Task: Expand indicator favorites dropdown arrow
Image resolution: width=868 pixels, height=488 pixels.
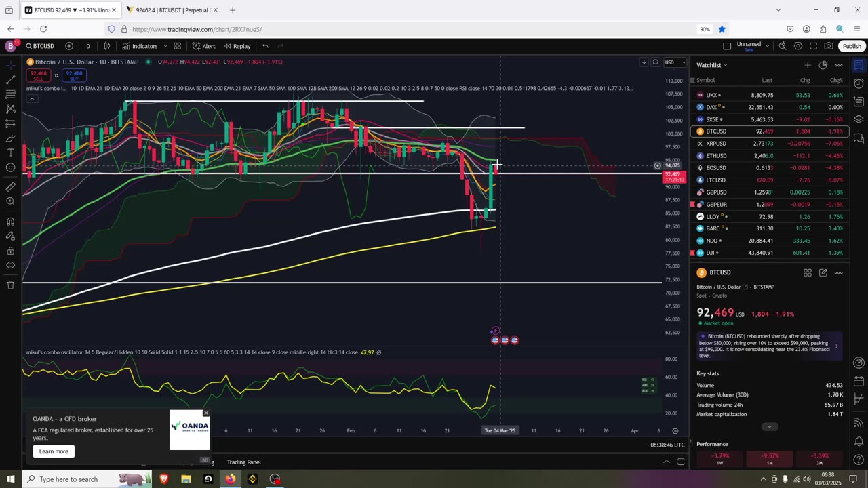Action: pos(164,46)
